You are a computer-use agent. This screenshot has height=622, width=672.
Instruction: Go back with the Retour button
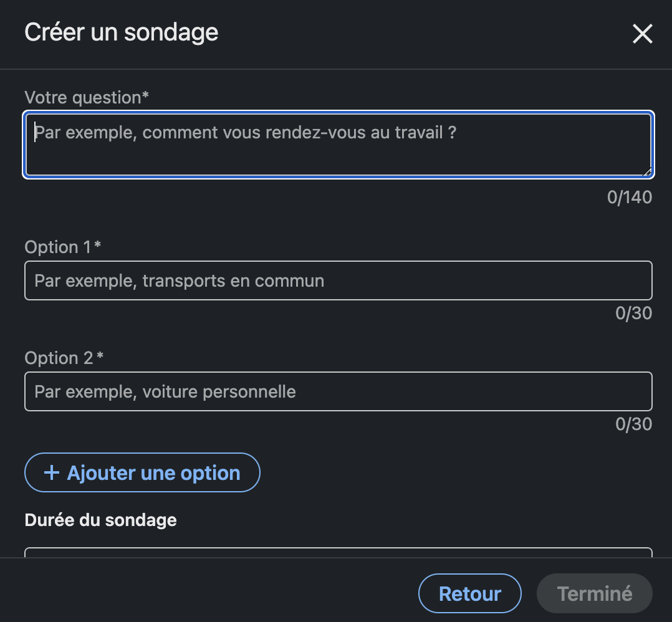coord(469,593)
